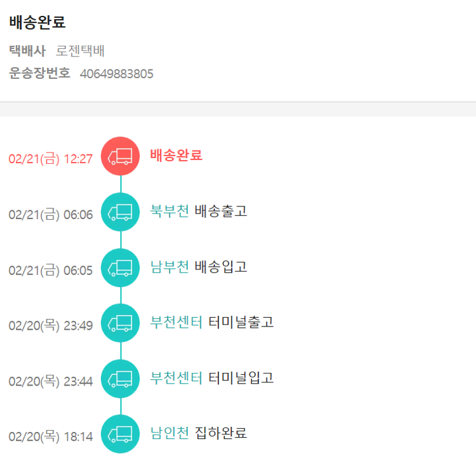The height and width of the screenshot is (458, 476).
Task: Select the truck icon next to 터미널출고
Action: click(x=120, y=323)
